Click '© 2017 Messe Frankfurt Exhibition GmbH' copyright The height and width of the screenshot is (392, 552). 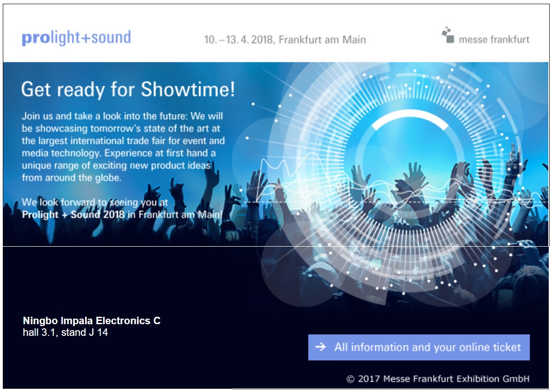[438, 379]
